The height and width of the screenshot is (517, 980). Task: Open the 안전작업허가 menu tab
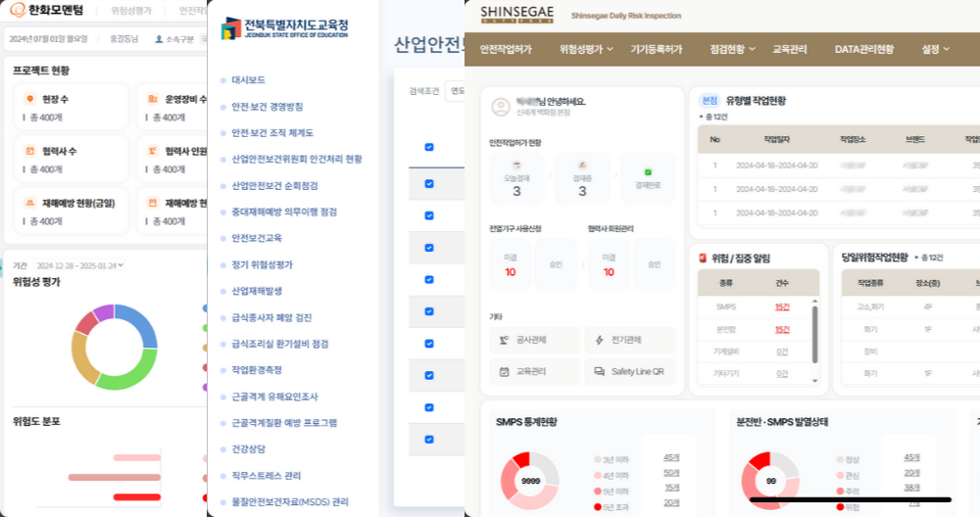click(506, 49)
